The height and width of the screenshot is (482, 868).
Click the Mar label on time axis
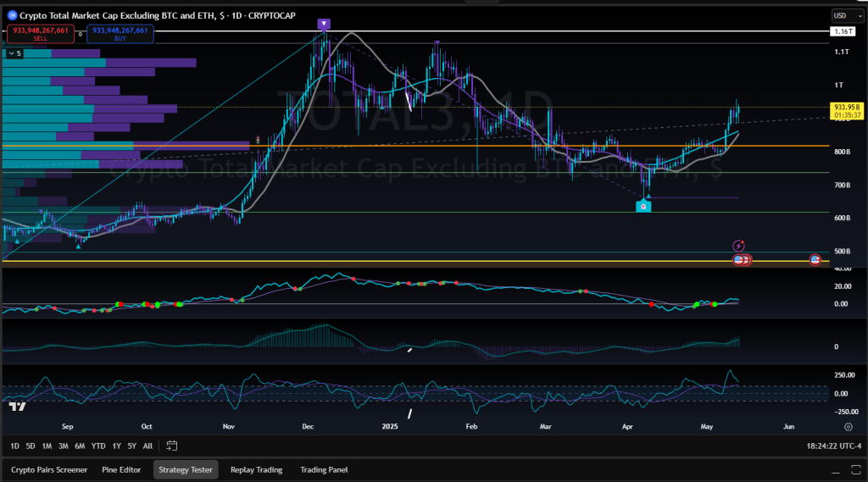click(x=545, y=427)
